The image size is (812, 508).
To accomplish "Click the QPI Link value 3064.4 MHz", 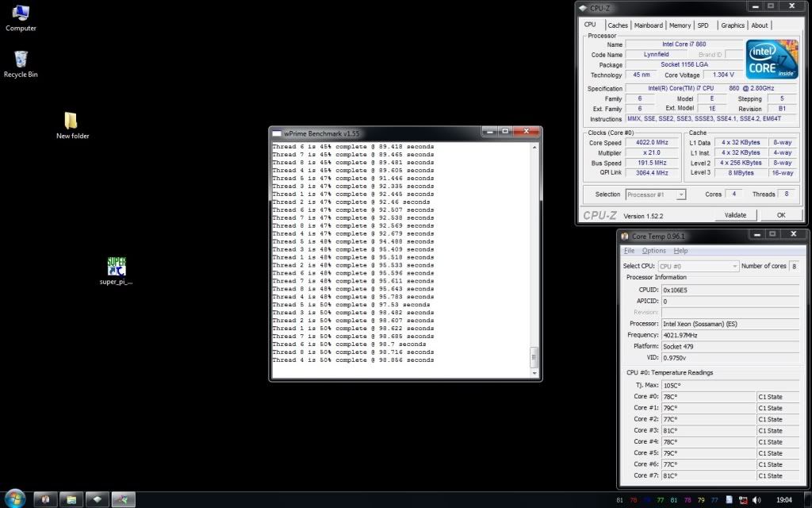I will click(x=652, y=172).
